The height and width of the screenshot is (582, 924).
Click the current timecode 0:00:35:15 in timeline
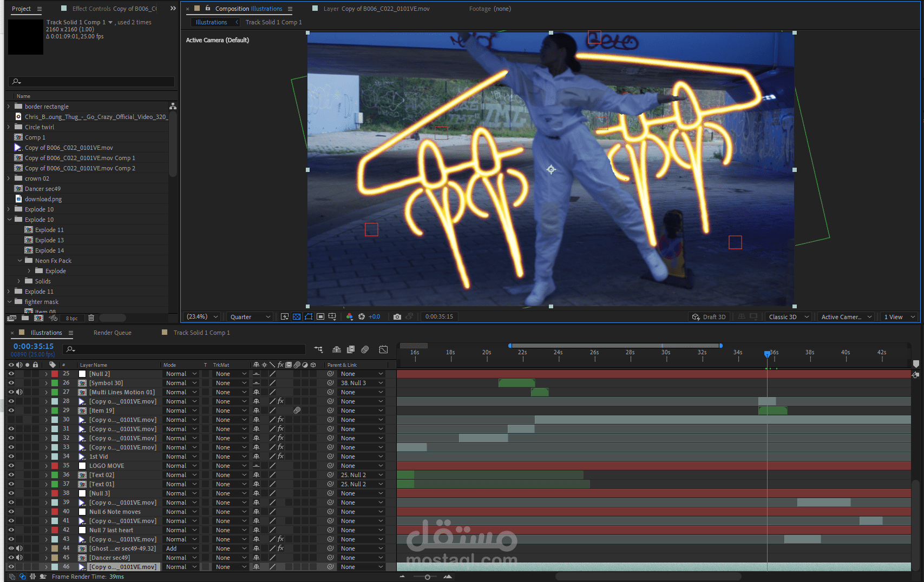pyautogui.click(x=34, y=346)
